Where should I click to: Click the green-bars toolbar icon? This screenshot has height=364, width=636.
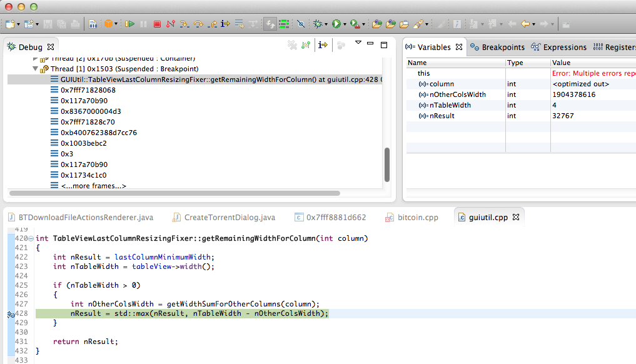[x=284, y=24]
